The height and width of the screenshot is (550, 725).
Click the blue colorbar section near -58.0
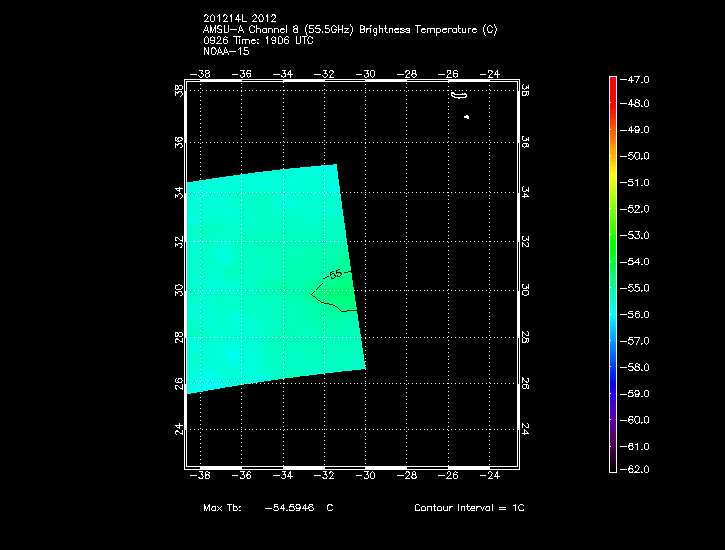tap(613, 367)
